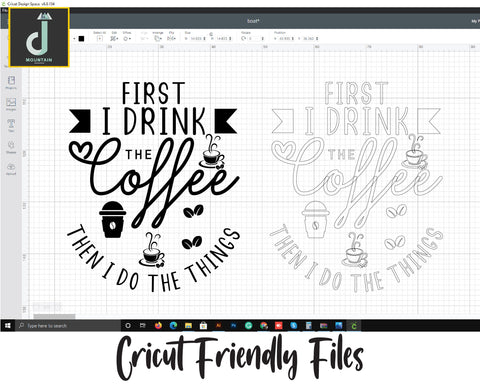Open Google Chrome from the taskbar
480x384 pixels.
264,325
